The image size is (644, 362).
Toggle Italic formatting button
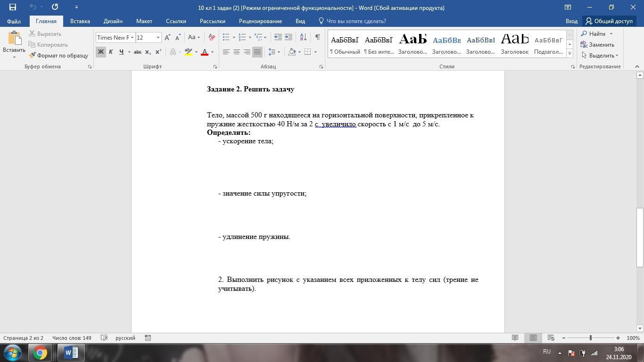(x=111, y=52)
